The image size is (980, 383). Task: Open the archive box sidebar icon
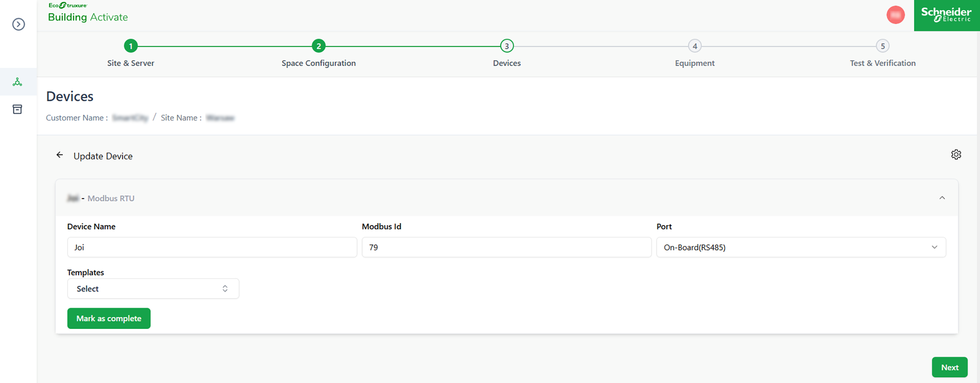pos(17,109)
